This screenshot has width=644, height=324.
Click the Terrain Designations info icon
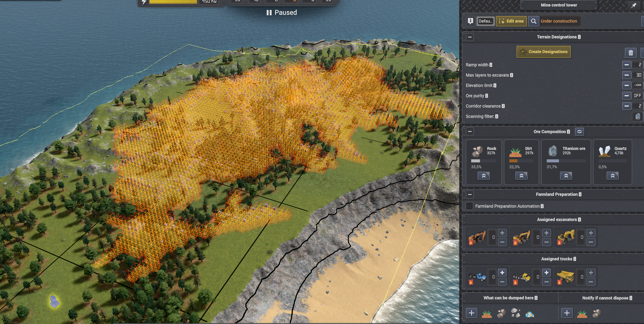(579, 37)
